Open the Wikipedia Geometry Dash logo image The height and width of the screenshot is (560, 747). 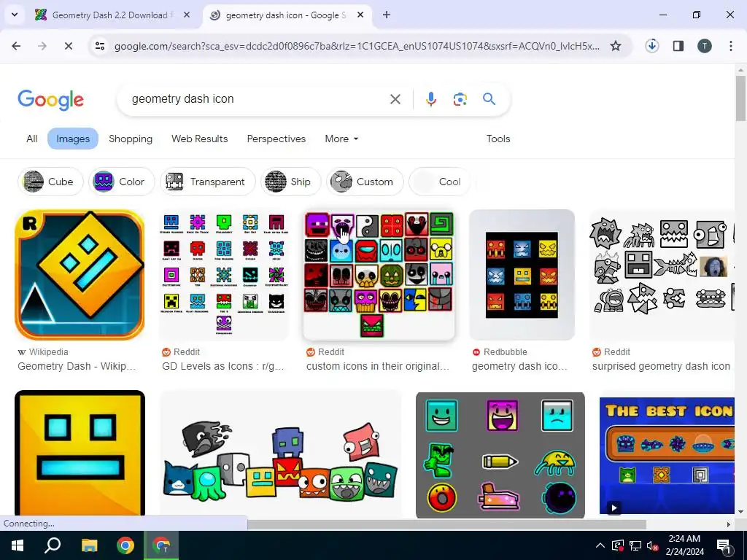coord(80,275)
